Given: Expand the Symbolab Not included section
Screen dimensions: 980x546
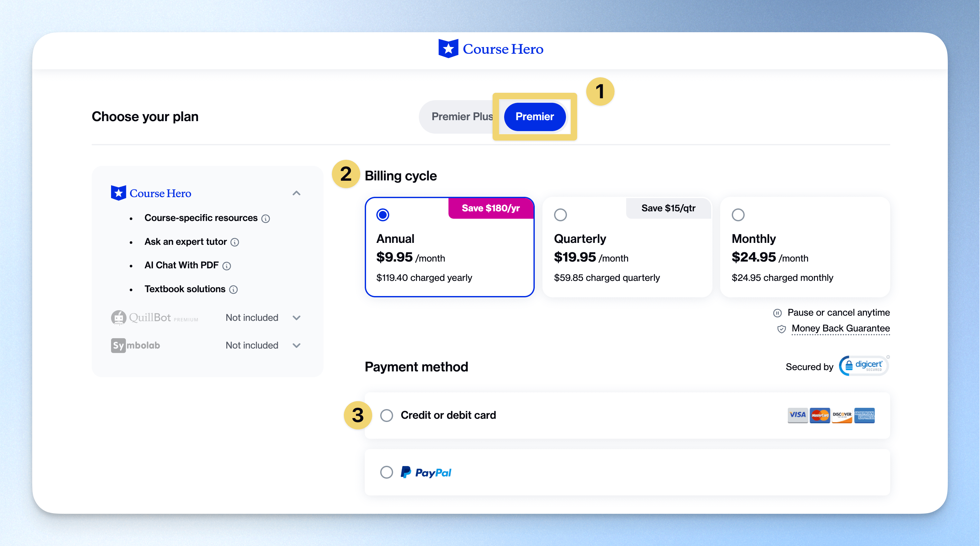Looking at the screenshot, I should point(297,346).
